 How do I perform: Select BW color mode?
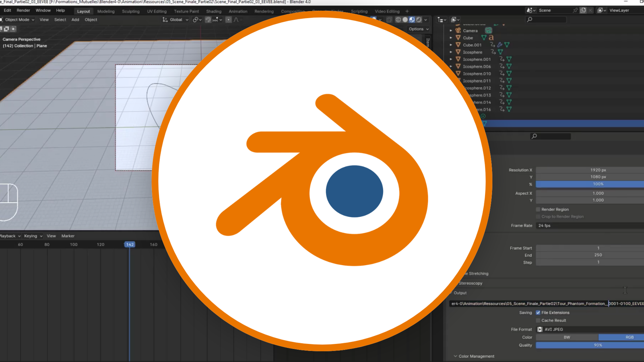(567, 337)
